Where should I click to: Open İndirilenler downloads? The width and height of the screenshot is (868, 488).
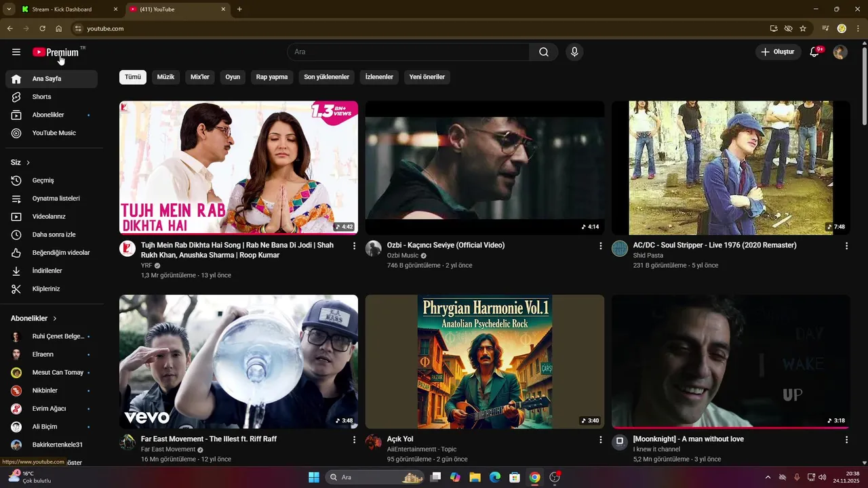pos(52,271)
